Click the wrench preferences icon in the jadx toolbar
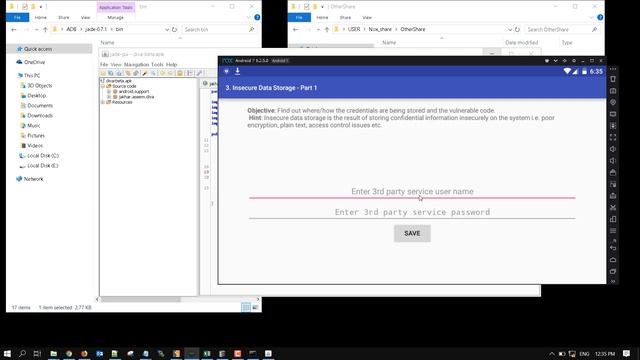640x360 pixels. 199,73
